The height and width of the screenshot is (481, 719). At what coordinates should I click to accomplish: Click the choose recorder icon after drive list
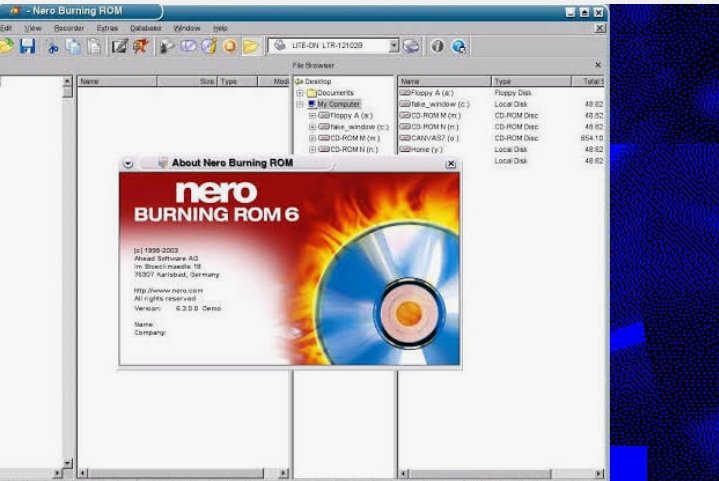pyautogui.click(x=411, y=46)
